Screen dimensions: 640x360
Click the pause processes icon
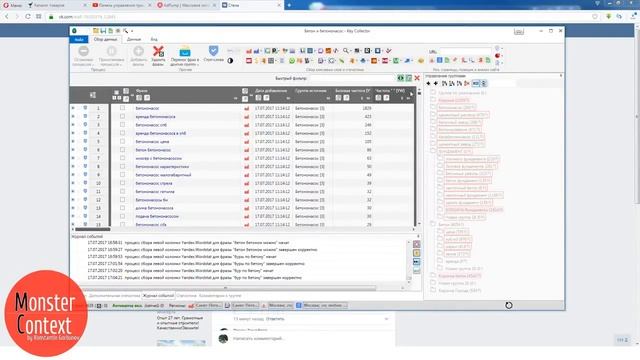[x=111, y=51]
